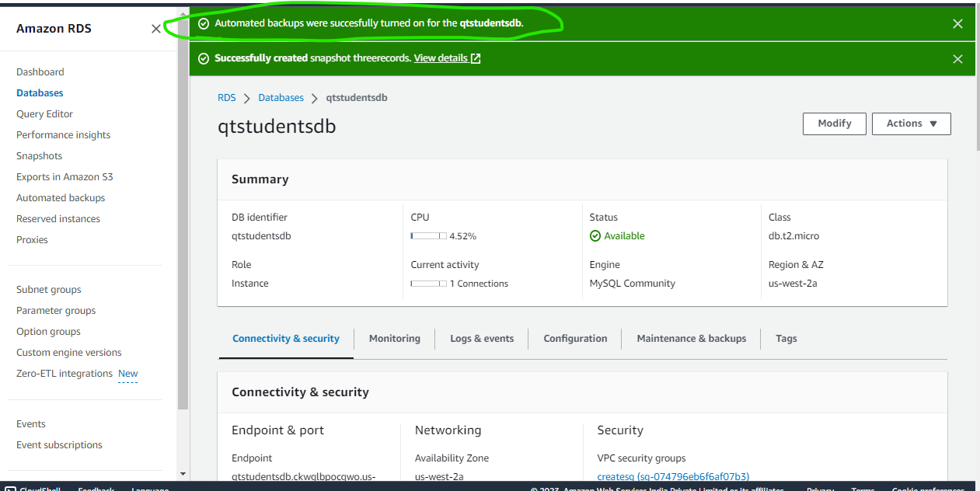Click the MySQL Community engine value
The image size is (980, 491).
(x=633, y=284)
